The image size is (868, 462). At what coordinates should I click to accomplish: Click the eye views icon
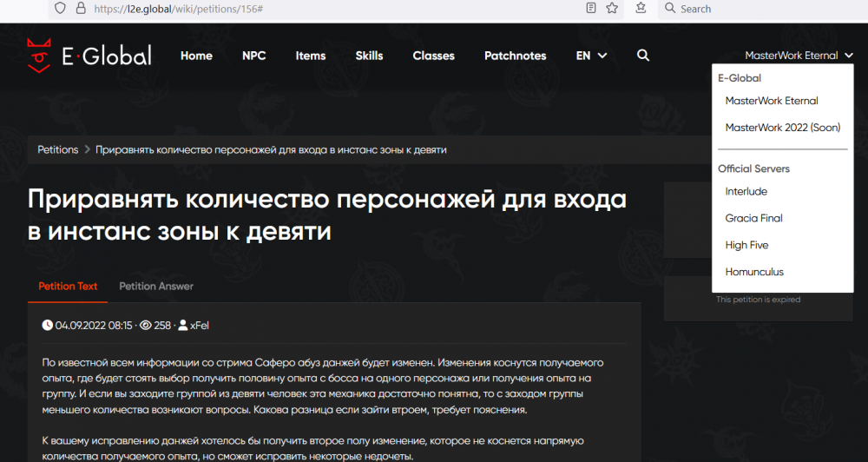click(146, 325)
